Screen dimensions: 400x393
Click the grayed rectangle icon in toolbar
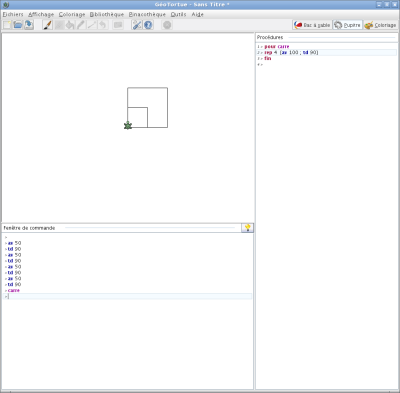click(118, 25)
